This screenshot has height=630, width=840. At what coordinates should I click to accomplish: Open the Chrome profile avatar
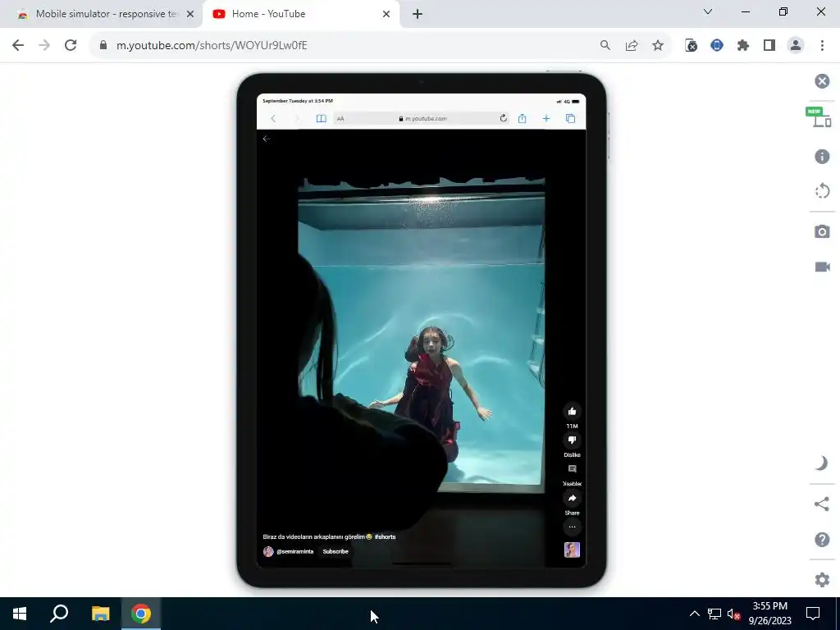click(x=796, y=45)
